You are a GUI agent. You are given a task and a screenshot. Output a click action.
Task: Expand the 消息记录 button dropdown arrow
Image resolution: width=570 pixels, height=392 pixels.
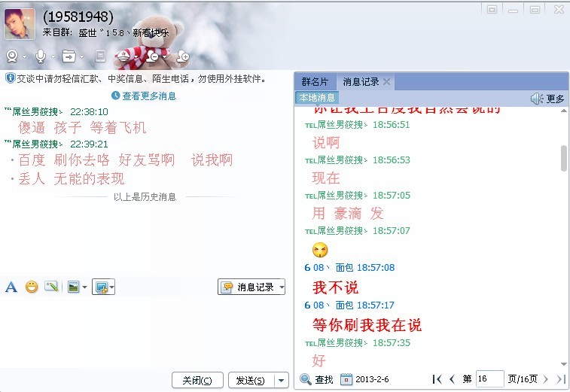click(x=282, y=287)
